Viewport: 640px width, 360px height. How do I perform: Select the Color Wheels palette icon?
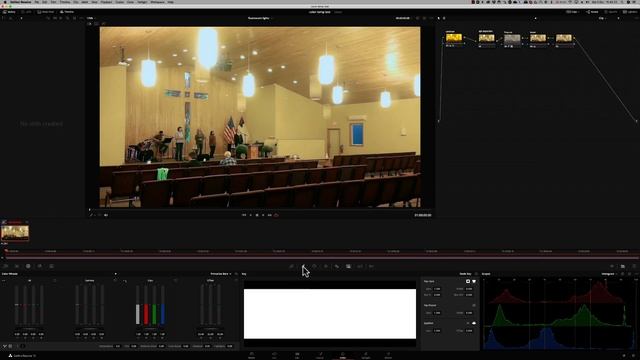pos(28,266)
